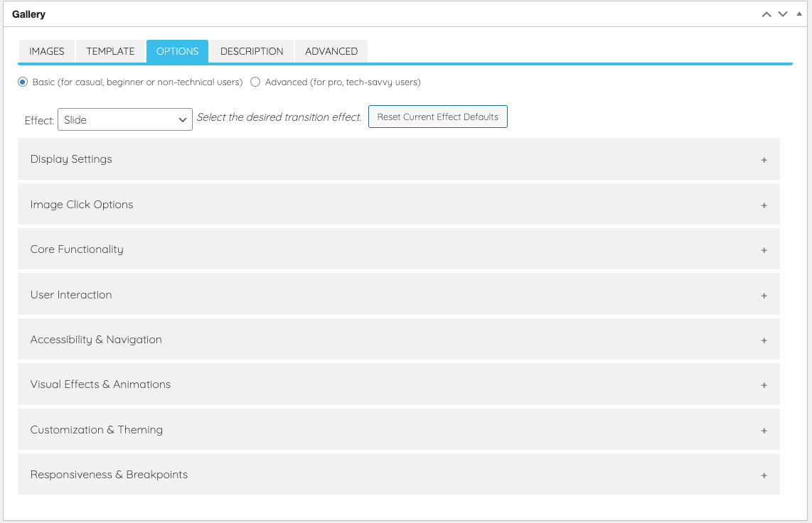Select the DESCRIPTION tab
Viewport: 812px width, 523px height.
251,51
